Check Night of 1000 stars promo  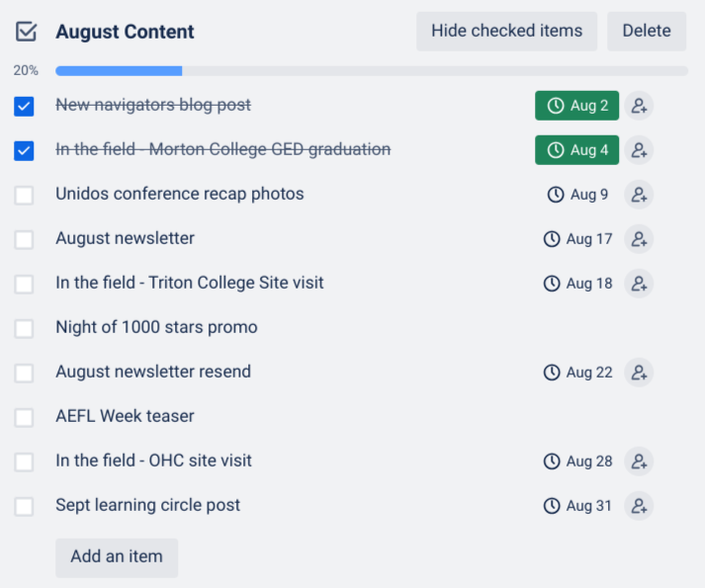click(x=25, y=328)
